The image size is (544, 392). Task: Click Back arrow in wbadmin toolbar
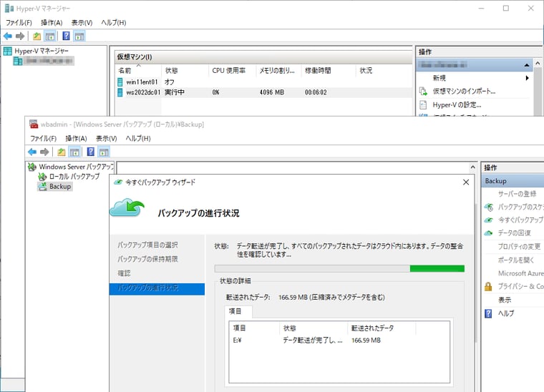(x=32, y=152)
